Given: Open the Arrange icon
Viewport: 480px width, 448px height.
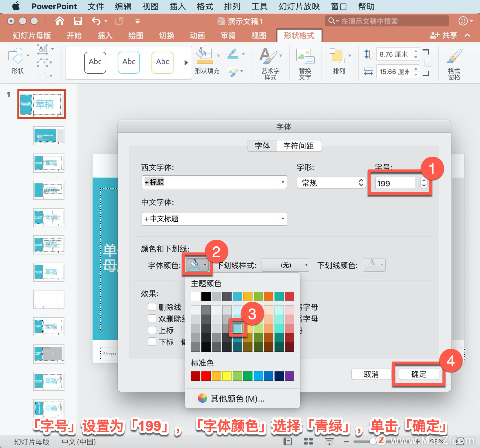Looking at the screenshot, I should 337,56.
